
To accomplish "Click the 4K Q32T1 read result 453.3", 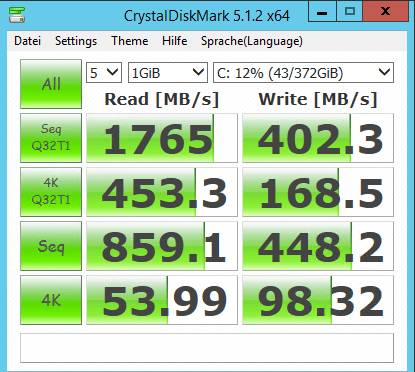I will point(162,192).
